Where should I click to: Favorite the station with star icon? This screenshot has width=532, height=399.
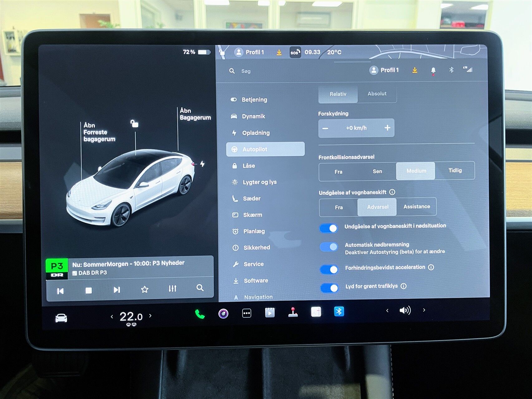point(145,290)
